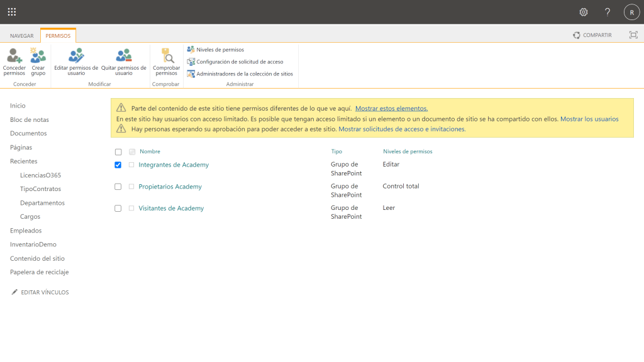
Task: Open the help menu
Action: pos(607,12)
